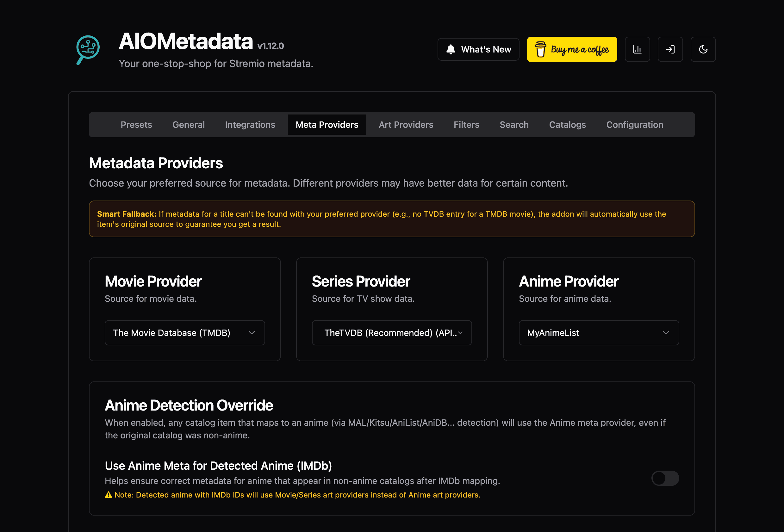Open the Anime Provider dropdown
This screenshot has width=784, height=532.
pyautogui.click(x=599, y=333)
